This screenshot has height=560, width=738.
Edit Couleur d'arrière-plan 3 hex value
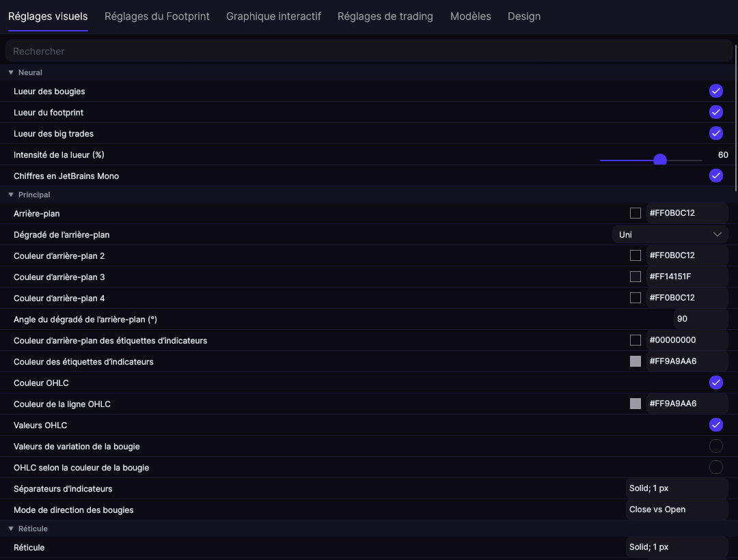(687, 277)
